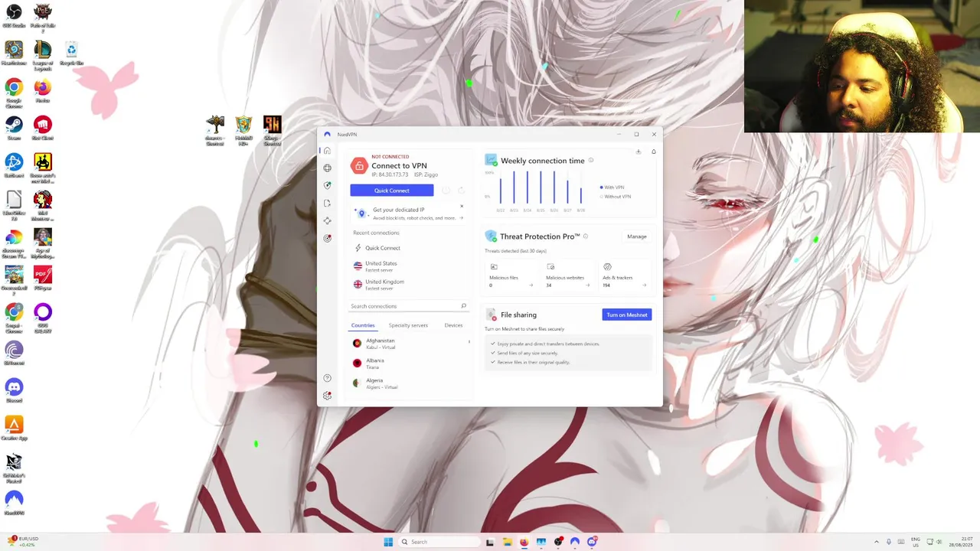The image size is (980, 551).
Task: Open League of Legends desktop shortcut
Action: (43, 55)
